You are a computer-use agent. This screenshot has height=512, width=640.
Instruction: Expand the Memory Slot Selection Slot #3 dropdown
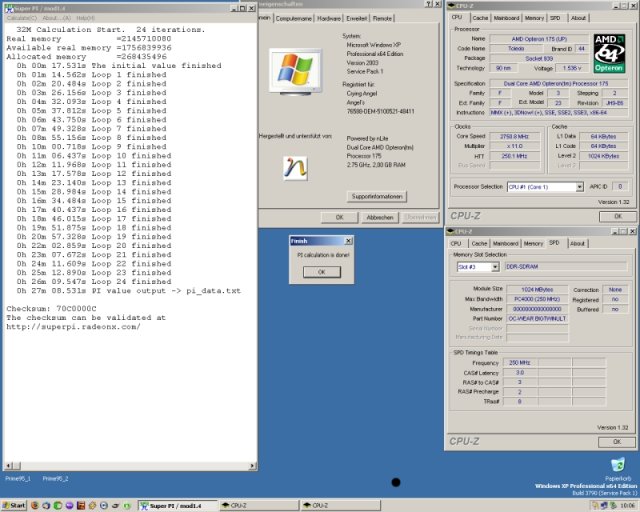coord(495,267)
